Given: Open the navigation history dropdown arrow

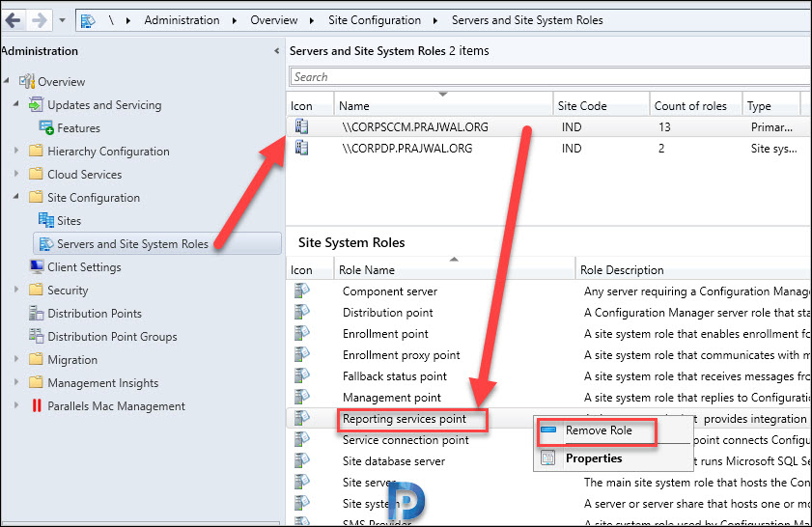Looking at the screenshot, I should point(62,20).
